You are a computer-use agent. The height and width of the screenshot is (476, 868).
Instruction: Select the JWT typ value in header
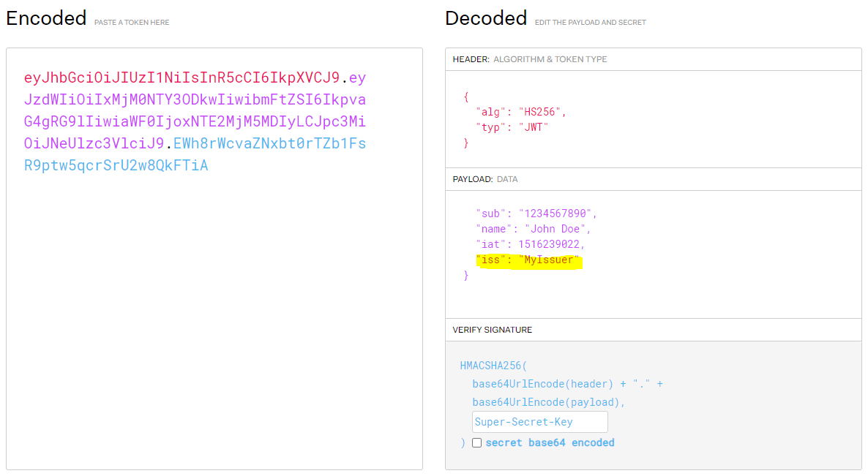pyautogui.click(x=534, y=127)
